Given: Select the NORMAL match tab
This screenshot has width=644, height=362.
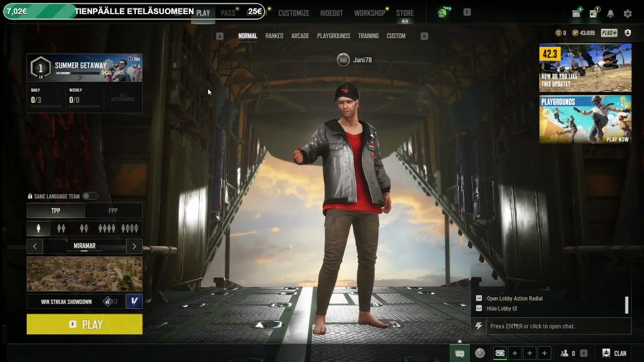Looking at the screenshot, I should 248,36.
